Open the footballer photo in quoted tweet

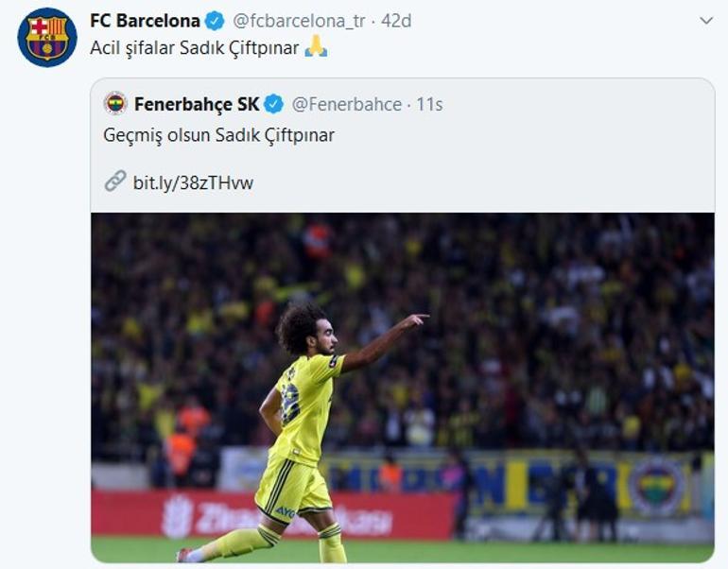(x=403, y=388)
